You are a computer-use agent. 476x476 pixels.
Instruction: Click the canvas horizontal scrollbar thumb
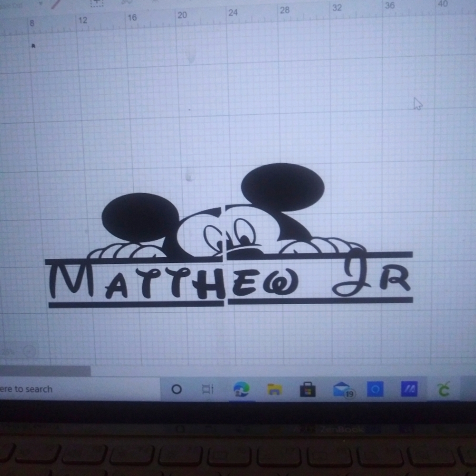point(45,371)
